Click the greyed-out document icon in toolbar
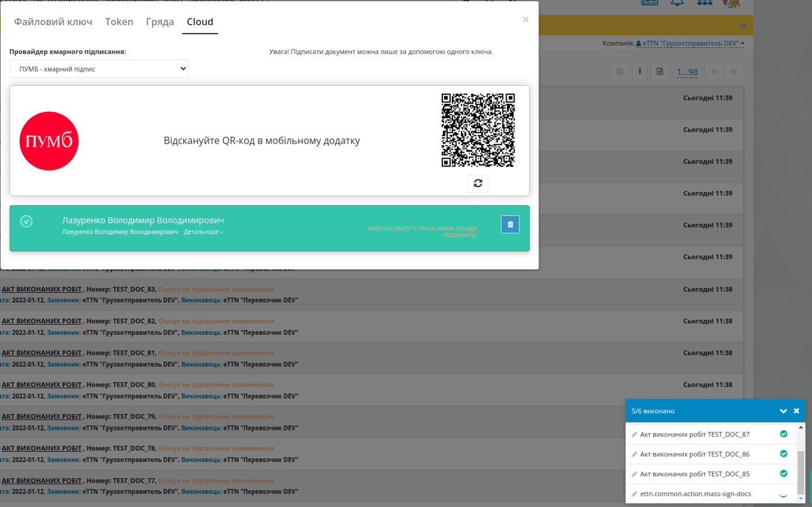The image size is (812, 507). point(620,72)
